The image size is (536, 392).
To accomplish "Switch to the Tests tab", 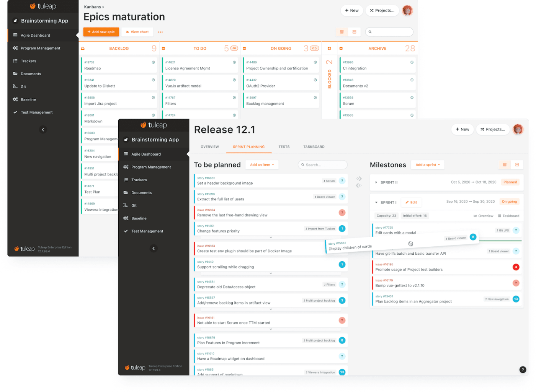I will [x=284, y=147].
